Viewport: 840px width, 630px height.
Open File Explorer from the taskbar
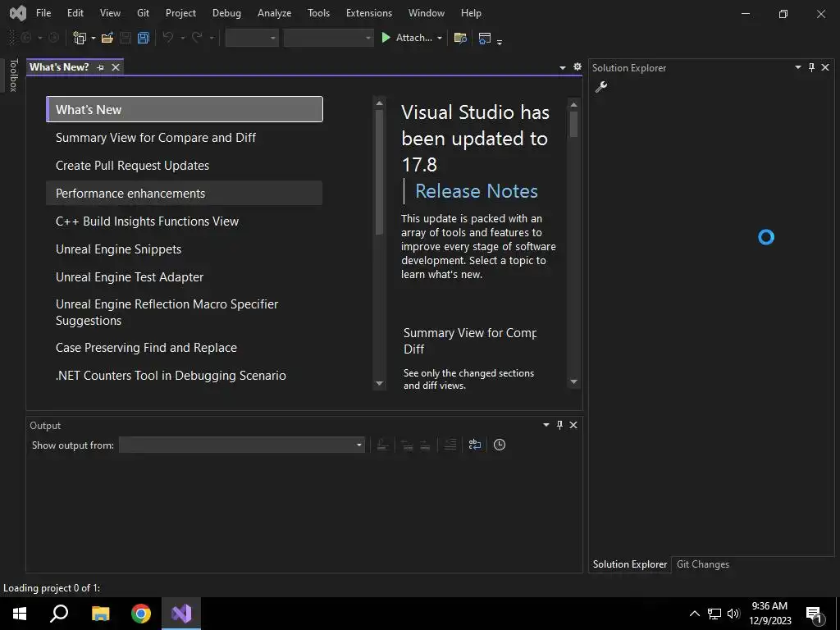tap(100, 614)
